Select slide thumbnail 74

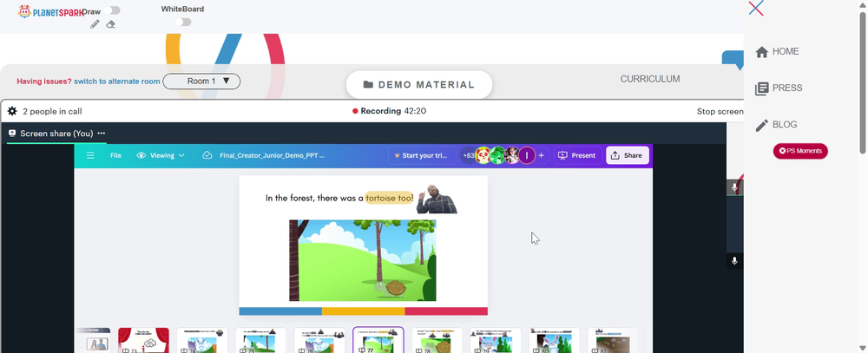(x=202, y=340)
